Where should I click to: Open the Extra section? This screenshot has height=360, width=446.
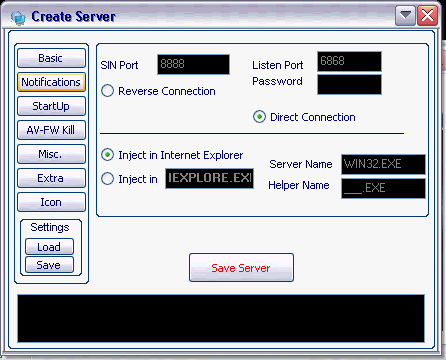click(x=51, y=178)
